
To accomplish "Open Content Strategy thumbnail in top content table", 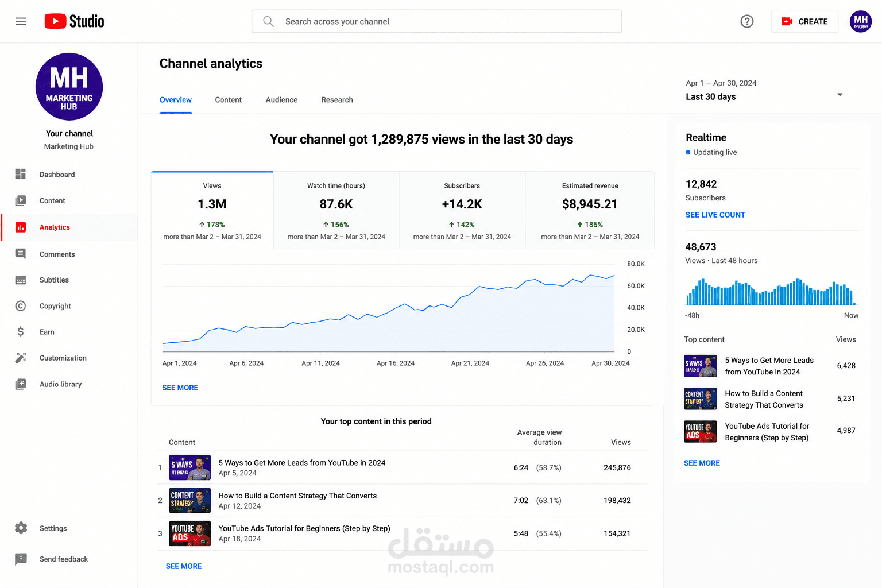I will click(190, 500).
